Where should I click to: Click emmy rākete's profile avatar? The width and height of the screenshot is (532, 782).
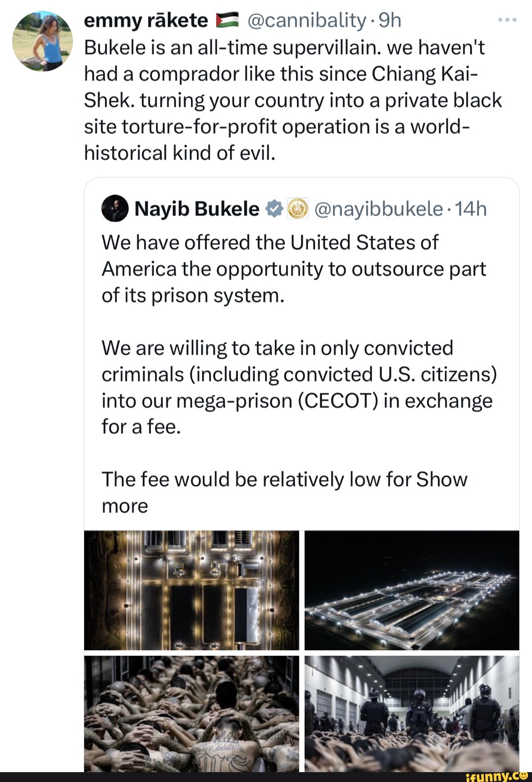pyautogui.click(x=42, y=41)
